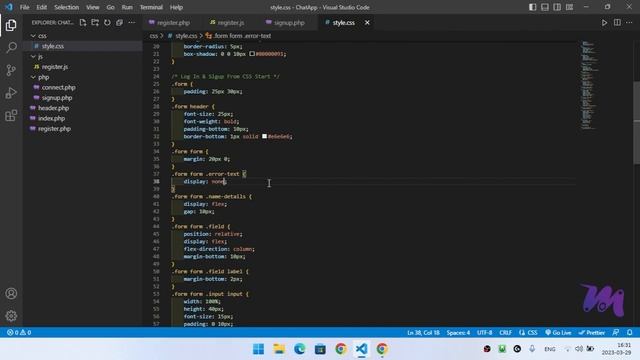Click the taskbar volume icon
Viewport: 640px width, 360px height.
tap(579, 349)
